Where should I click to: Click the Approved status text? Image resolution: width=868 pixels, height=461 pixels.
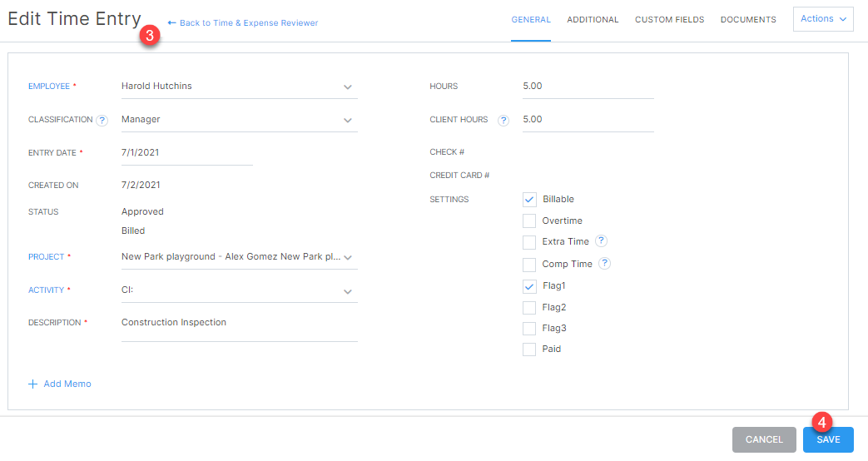pos(142,211)
